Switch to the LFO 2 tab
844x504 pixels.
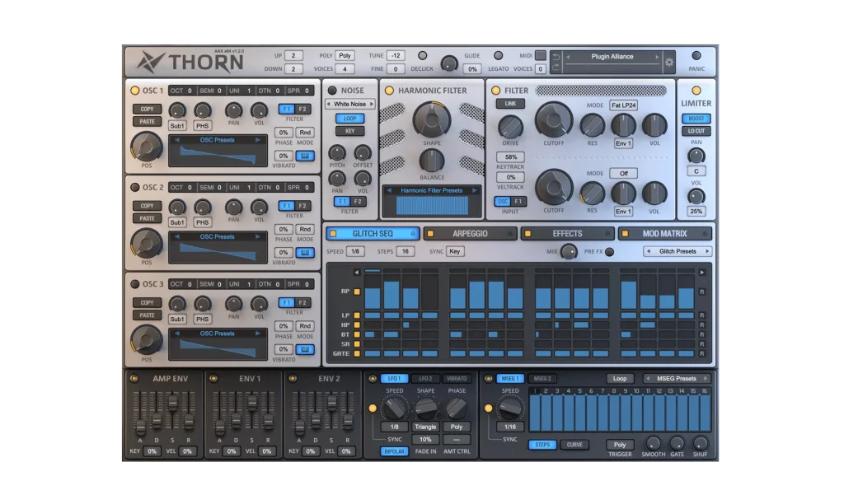tap(425, 378)
